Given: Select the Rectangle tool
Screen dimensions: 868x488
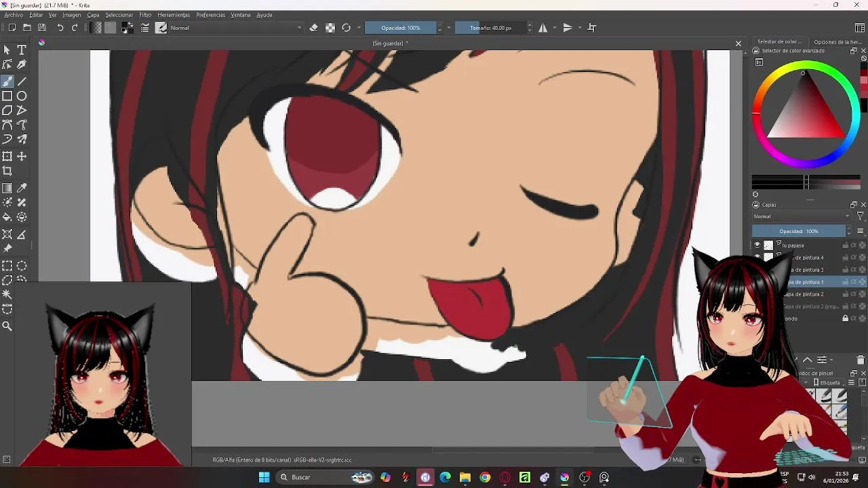Looking at the screenshot, I should pos(7,96).
